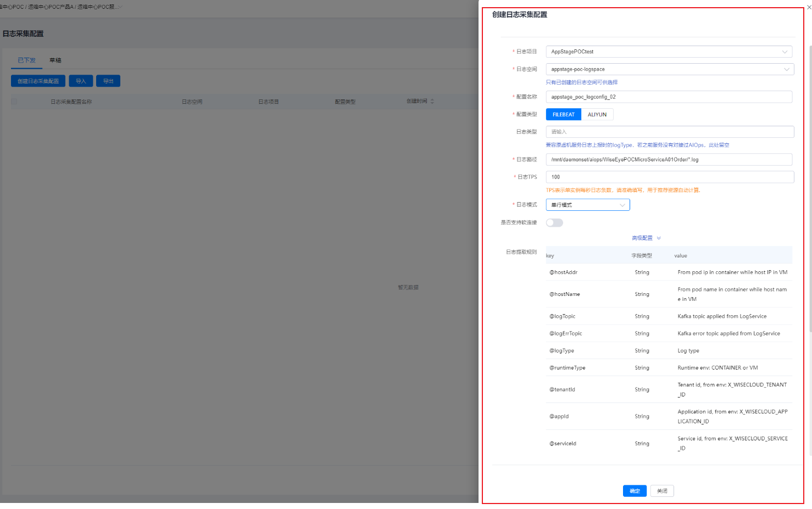
Task: Click into the 日志TPS input field
Action: [669, 177]
